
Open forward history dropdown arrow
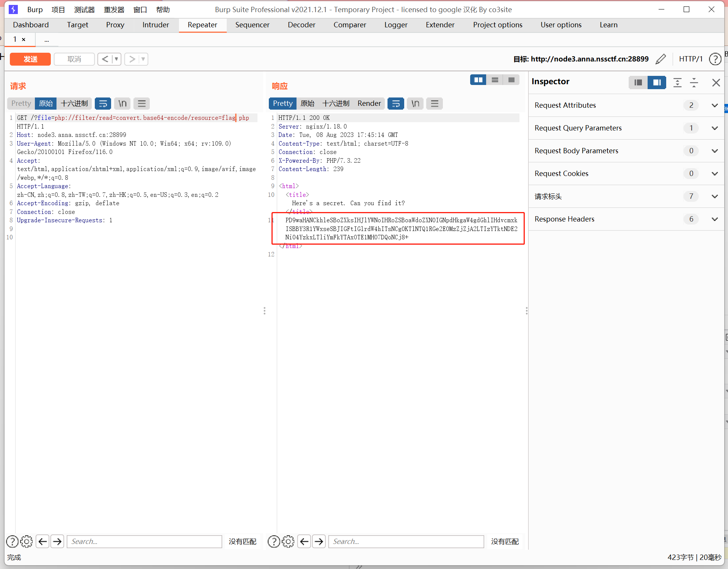click(x=143, y=59)
